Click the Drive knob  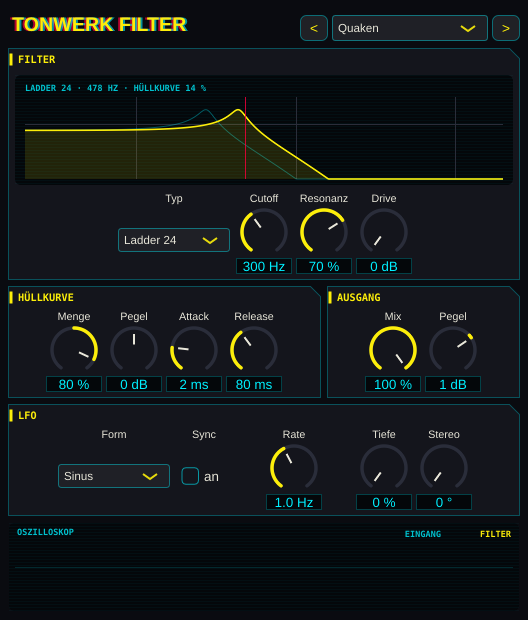coord(384,232)
